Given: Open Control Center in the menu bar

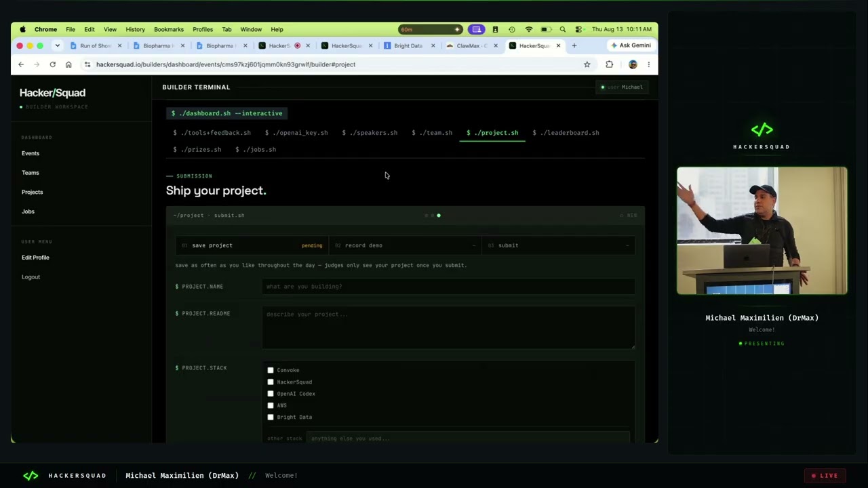Looking at the screenshot, I should [578, 29].
